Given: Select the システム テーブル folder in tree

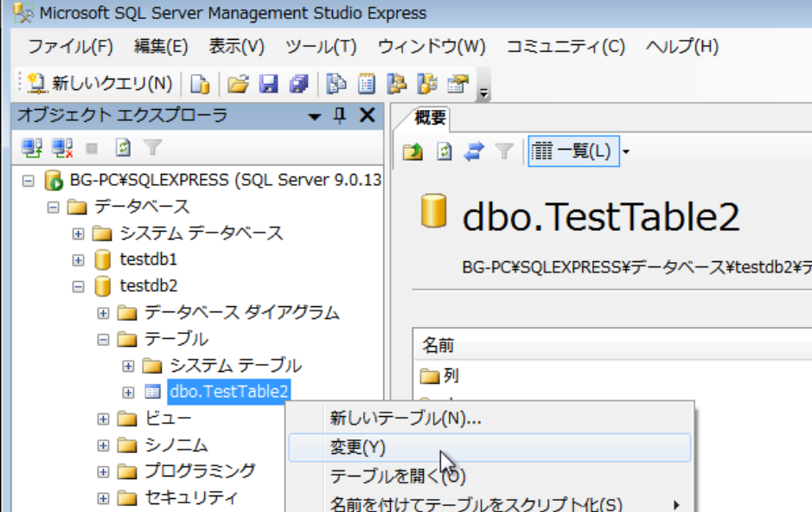Looking at the screenshot, I should pos(235,366).
